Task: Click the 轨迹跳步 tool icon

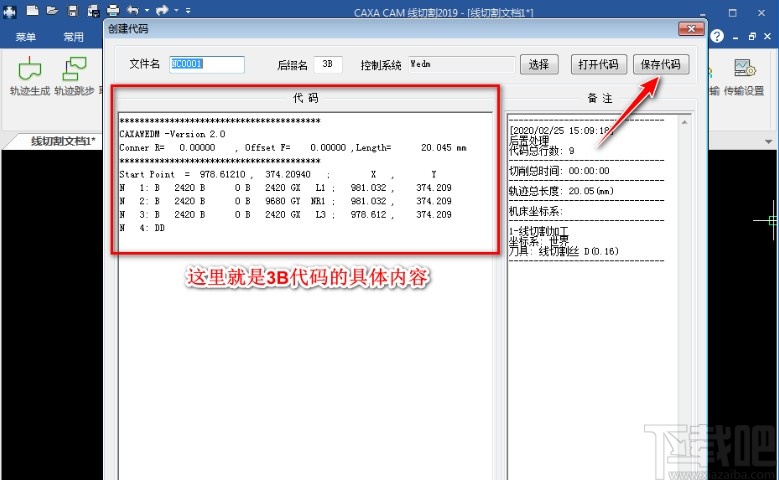Action: pyautogui.click(x=74, y=76)
